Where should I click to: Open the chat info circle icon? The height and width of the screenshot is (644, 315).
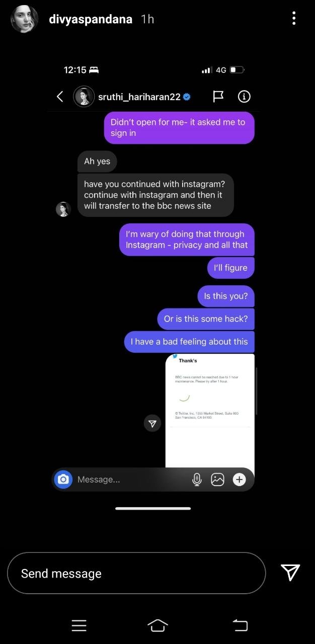(x=244, y=97)
